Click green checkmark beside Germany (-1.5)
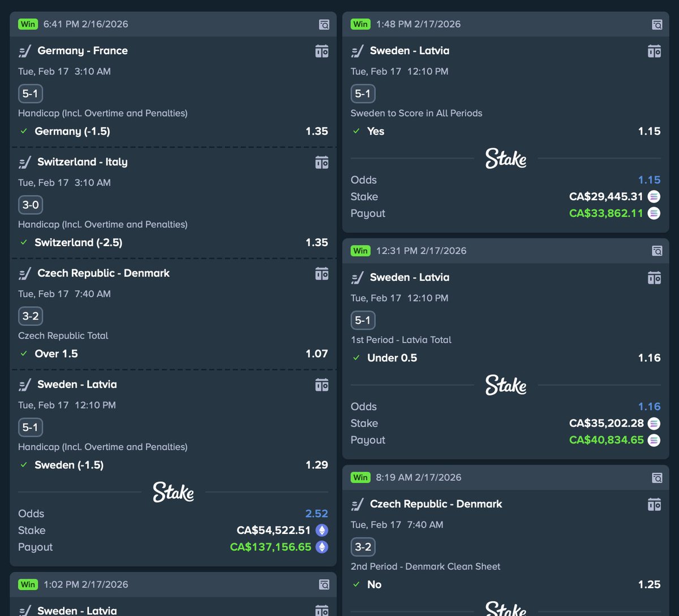The width and height of the screenshot is (679, 616). click(x=24, y=131)
